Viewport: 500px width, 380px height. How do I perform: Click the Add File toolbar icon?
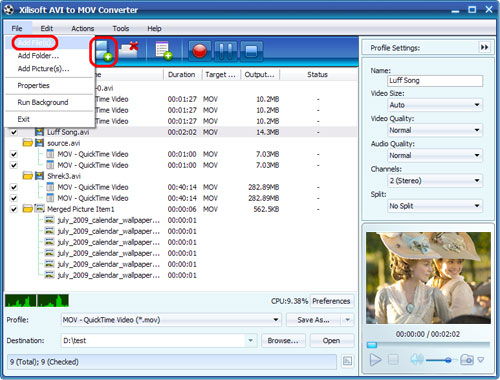104,51
